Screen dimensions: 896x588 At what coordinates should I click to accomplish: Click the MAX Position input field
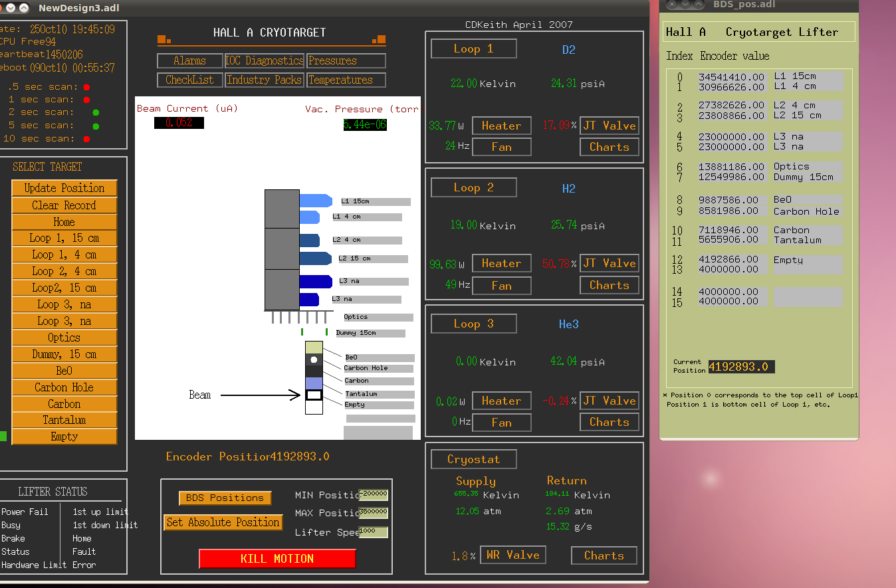[x=374, y=513]
